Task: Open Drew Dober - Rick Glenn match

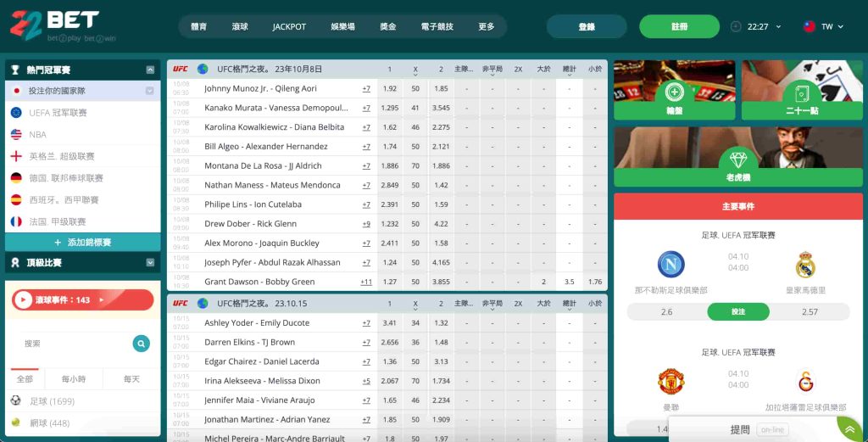Action: point(250,224)
